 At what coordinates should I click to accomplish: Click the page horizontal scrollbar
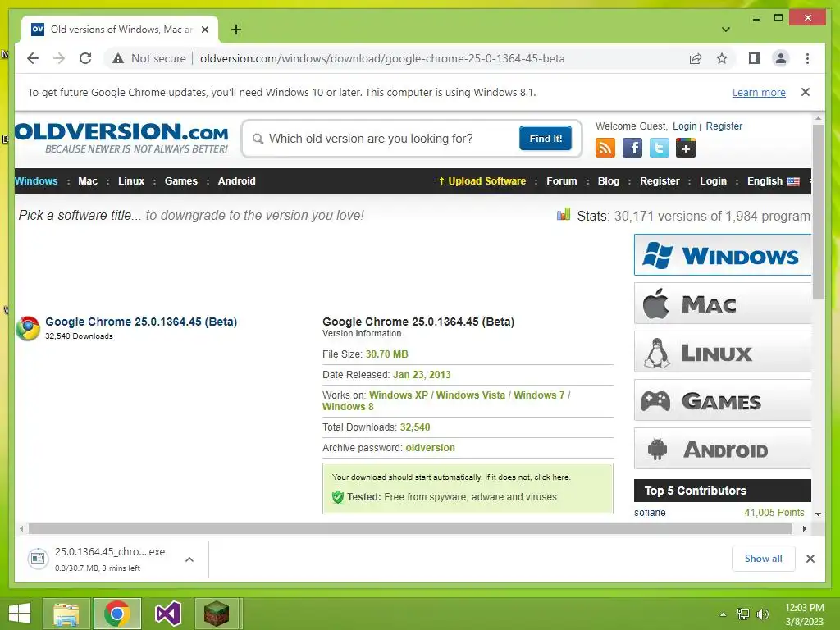coord(410,529)
